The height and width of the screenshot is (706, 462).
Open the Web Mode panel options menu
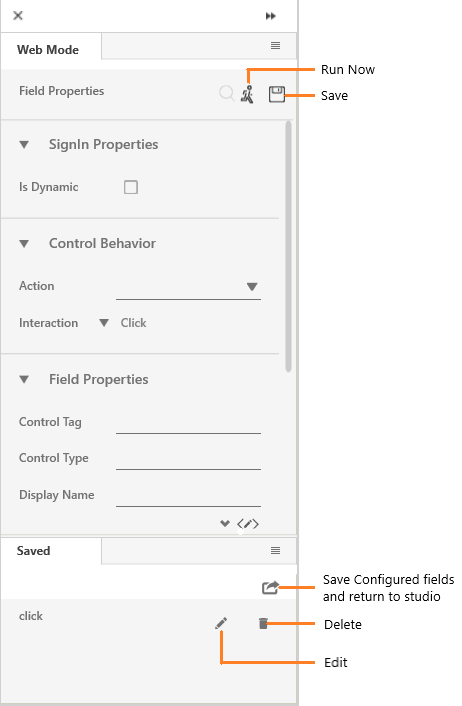pyautogui.click(x=276, y=45)
